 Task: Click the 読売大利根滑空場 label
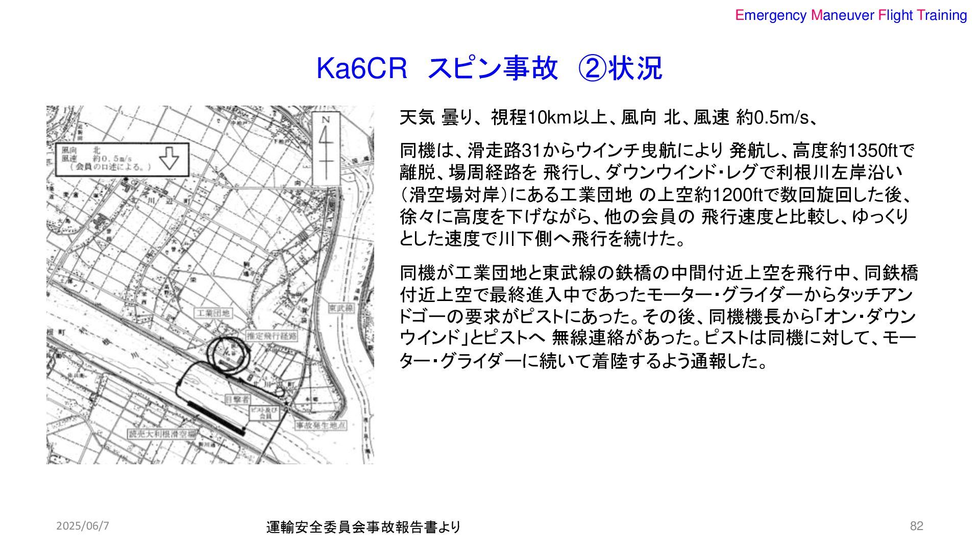point(161,434)
